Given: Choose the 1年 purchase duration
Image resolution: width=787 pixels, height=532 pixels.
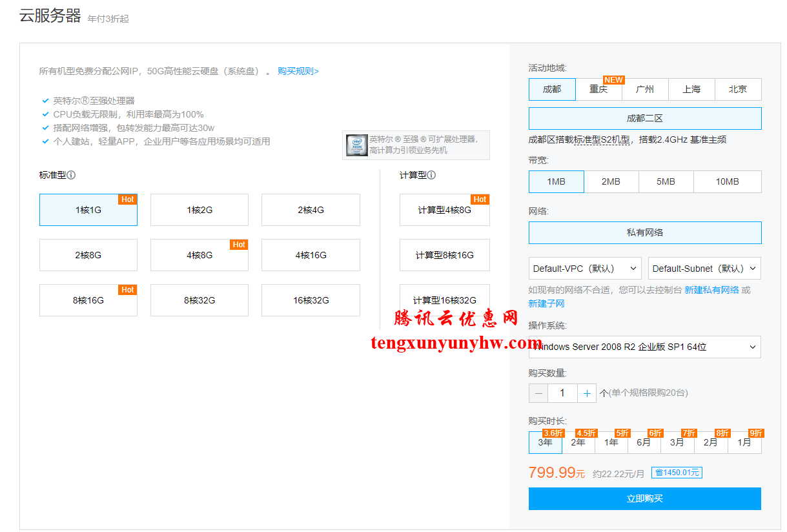Looking at the screenshot, I should pos(611,442).
